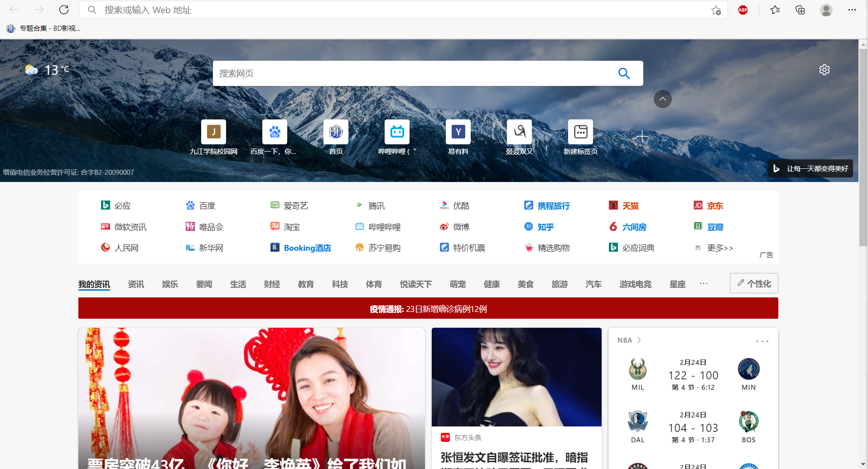Image resolution: width=868 pixels, height=469 pixels.
Task: Click the BOS Celtics team logo
Action: click(x=749, y=421)
